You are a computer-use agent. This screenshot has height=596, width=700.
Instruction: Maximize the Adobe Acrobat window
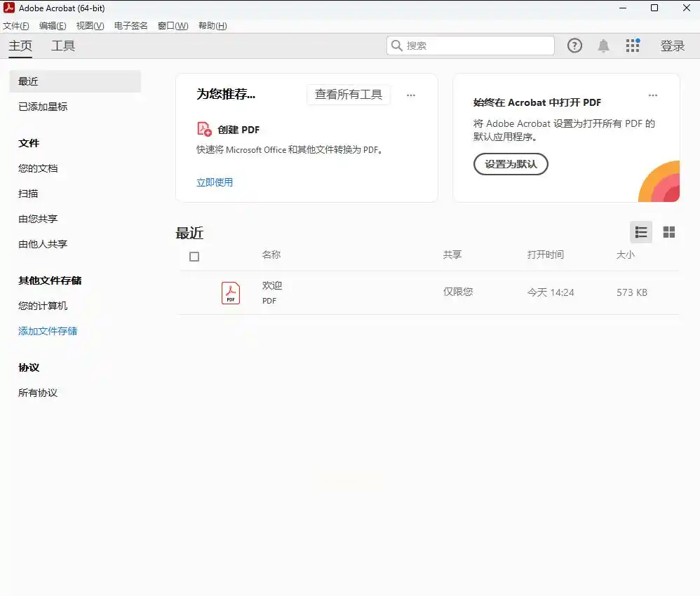(x=654, y=8)
